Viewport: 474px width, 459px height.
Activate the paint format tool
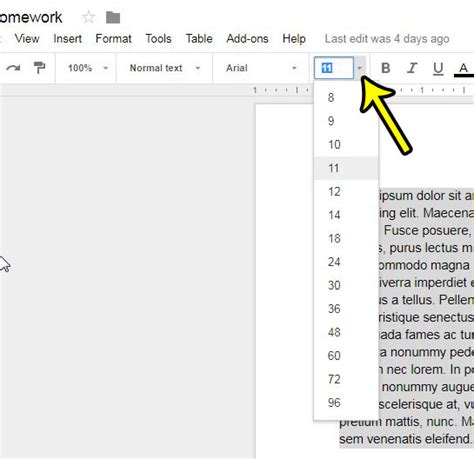coord(39,68)
